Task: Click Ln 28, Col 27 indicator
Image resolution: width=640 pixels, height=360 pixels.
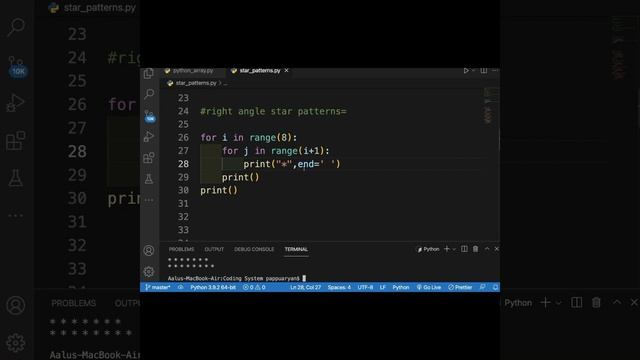Action: (x=305, y=287)
